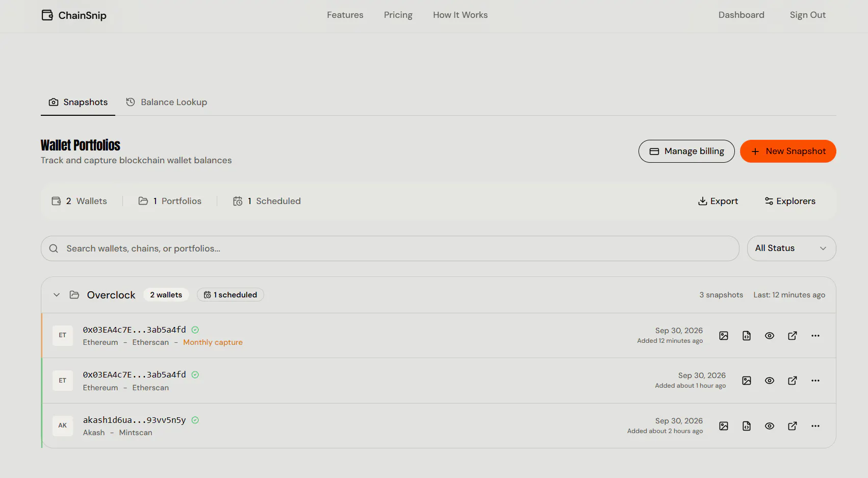
Task: Click the Manage billing button
Action: tap(686, 151)
